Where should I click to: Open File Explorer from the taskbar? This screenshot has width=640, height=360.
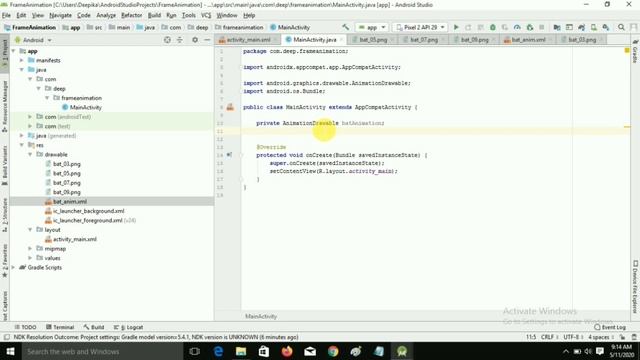pos(241,351)
